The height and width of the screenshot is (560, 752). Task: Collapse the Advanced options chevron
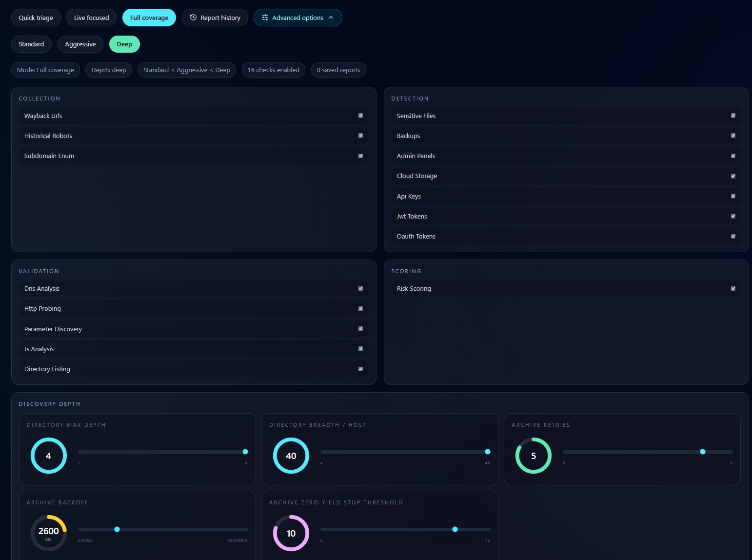331,18
